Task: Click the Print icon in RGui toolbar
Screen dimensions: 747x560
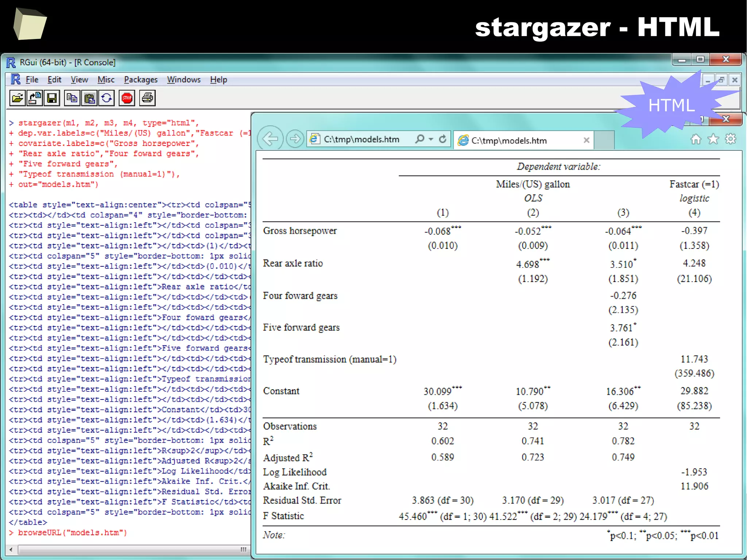Action: [147, 98]
